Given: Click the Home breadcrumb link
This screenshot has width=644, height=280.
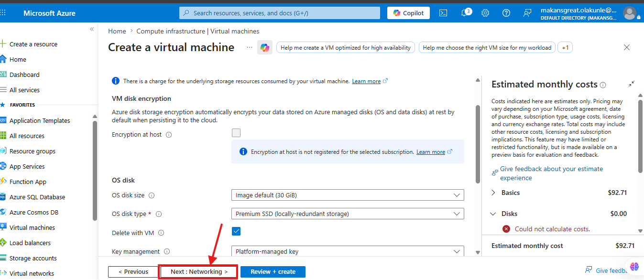Looking at the screenshot, I should (x=117, y=31).
